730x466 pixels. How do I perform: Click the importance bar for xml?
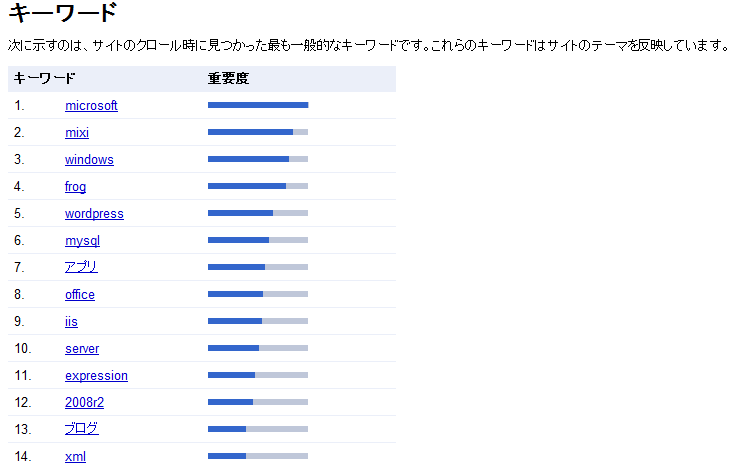(x=258, y=456)
